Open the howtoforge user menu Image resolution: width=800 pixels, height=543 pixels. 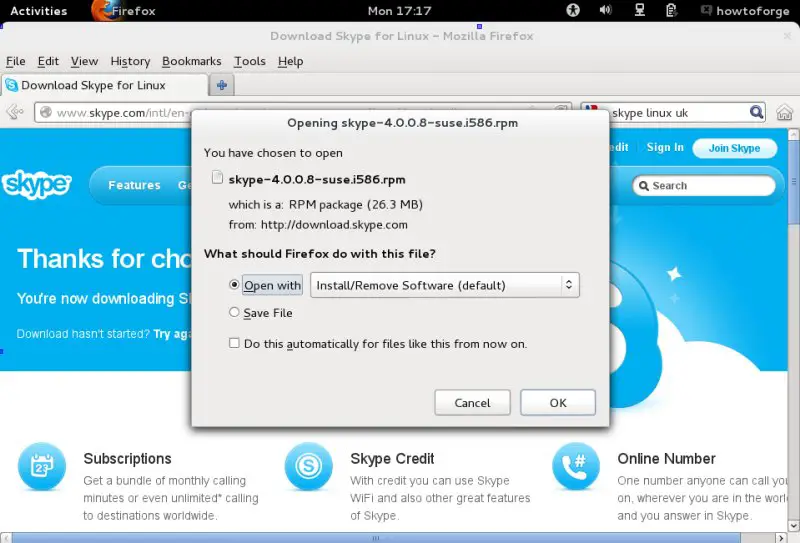pyautogui.click(x=745, y=11)
